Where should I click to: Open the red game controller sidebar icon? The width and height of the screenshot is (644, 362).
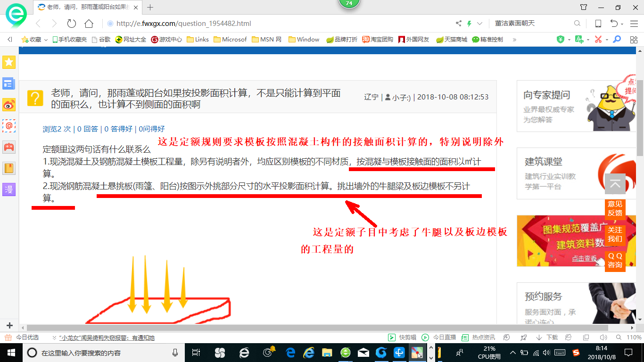(x=9, y=147)
